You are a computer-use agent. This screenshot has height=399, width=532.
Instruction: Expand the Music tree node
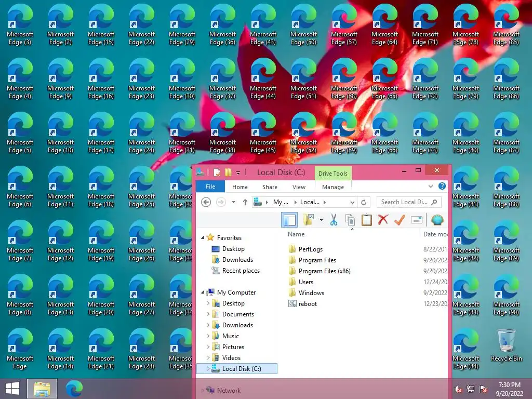208,336
